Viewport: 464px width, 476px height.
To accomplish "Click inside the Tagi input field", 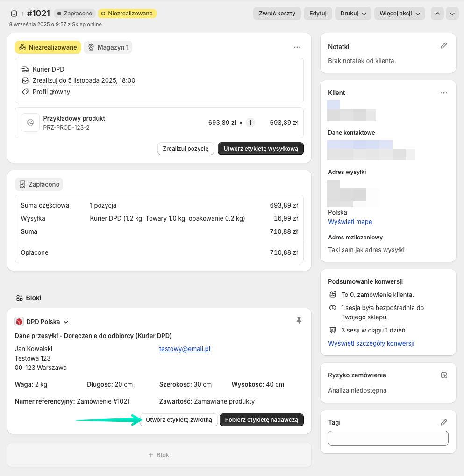I will point(388,438).
